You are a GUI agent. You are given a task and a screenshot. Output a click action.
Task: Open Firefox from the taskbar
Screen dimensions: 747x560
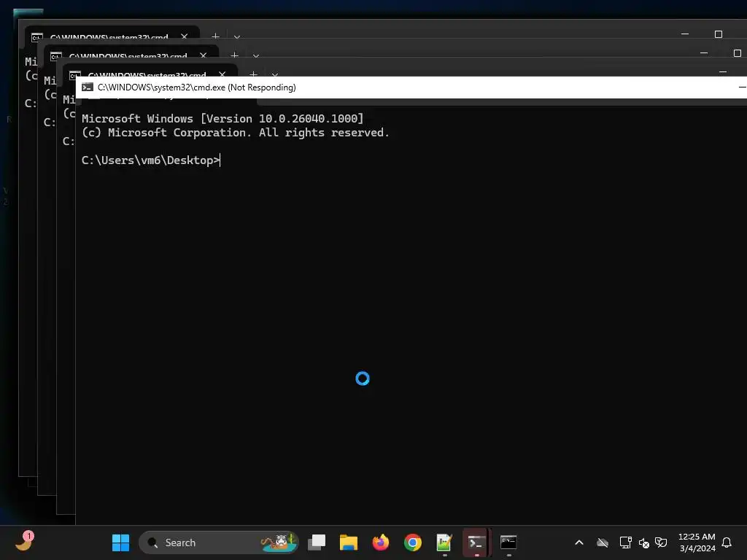point(380,542)
